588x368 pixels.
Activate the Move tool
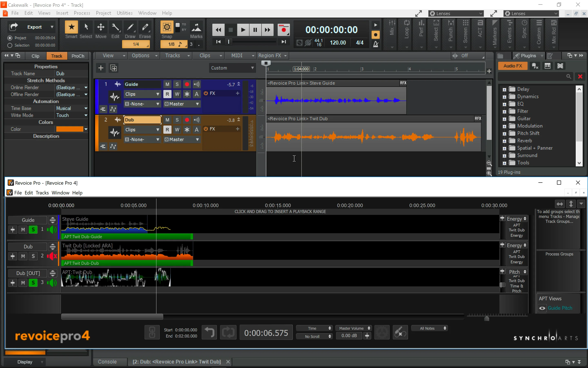(x=101, y=27)
